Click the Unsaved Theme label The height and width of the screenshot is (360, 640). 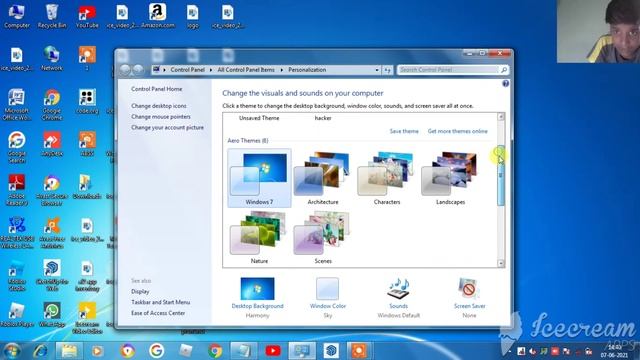(x=259, y=118)
